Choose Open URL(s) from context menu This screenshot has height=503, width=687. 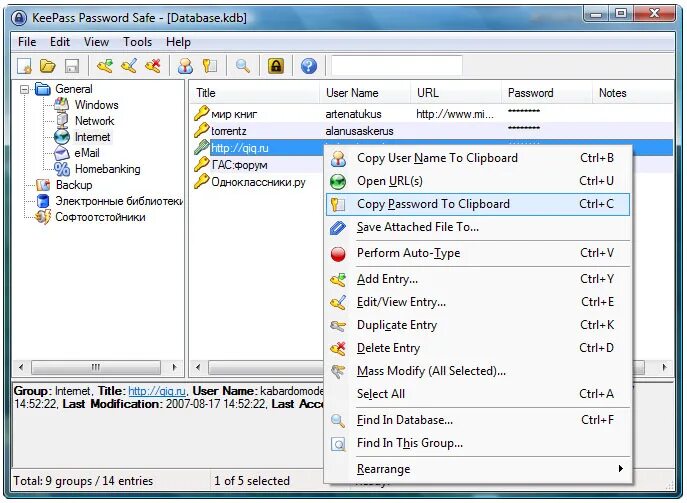click(478, 181)
